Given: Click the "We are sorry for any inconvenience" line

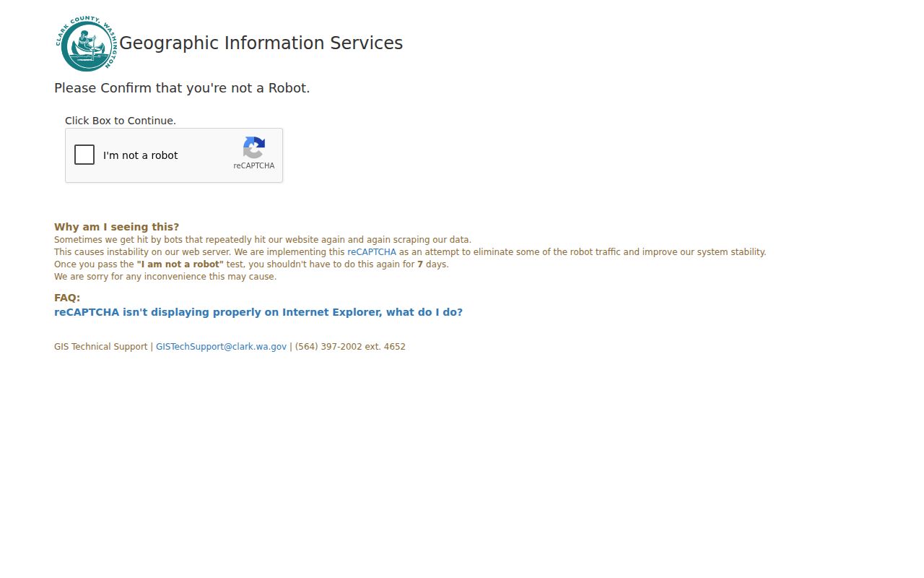Looking at the screenshot, I should click(x=165, y=277).
